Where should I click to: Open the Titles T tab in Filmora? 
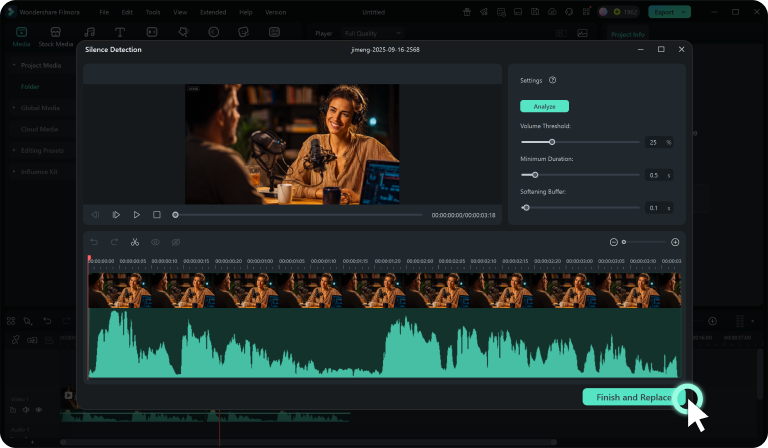[120, 32]
